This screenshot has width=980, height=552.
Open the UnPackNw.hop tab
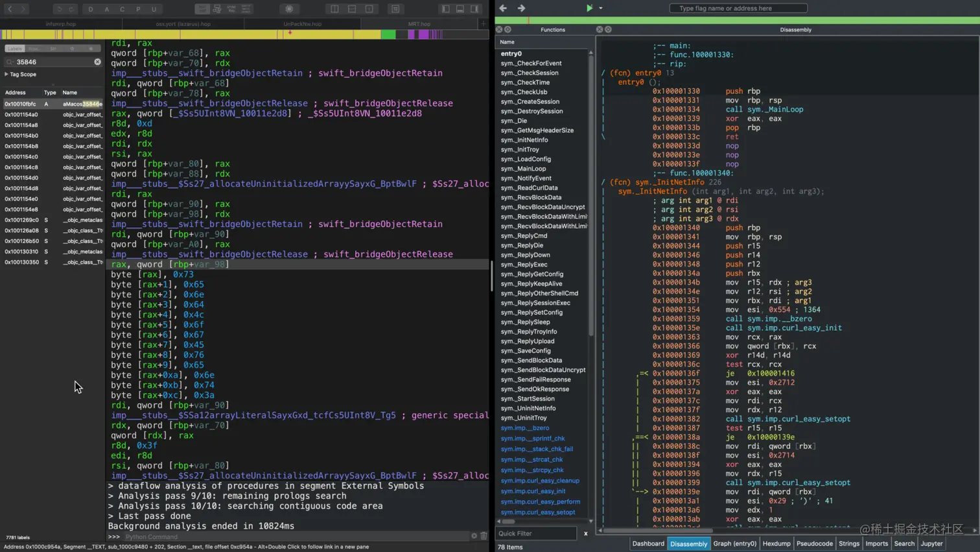tap(302, 24)
